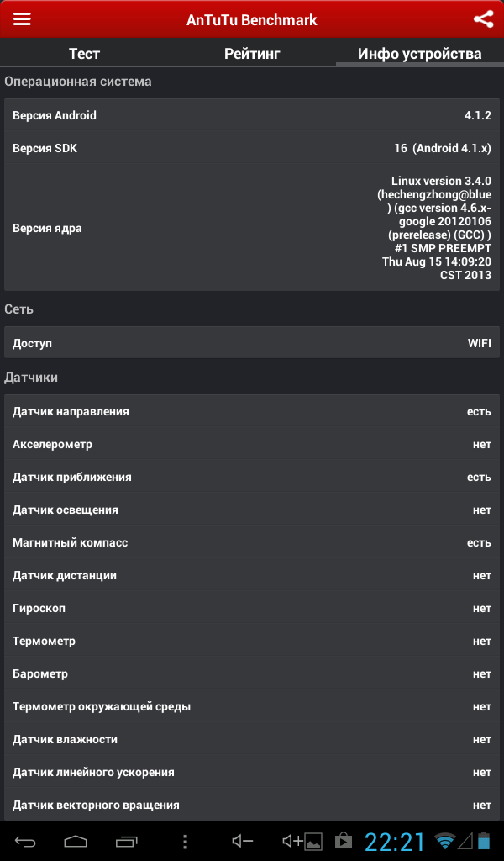Select the Инфо устройства tab
The height and width of the screenshot is (861, 504).
(x=419, y=53)
